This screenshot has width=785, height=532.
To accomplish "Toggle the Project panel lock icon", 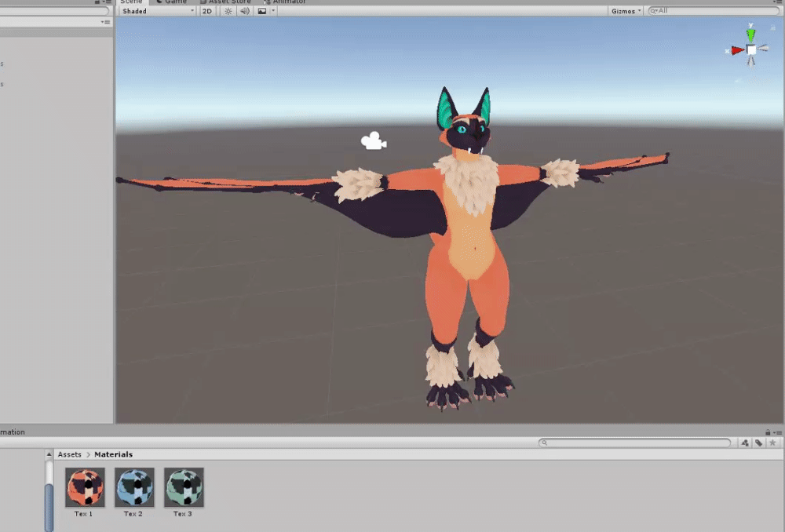I will (768, 432).
